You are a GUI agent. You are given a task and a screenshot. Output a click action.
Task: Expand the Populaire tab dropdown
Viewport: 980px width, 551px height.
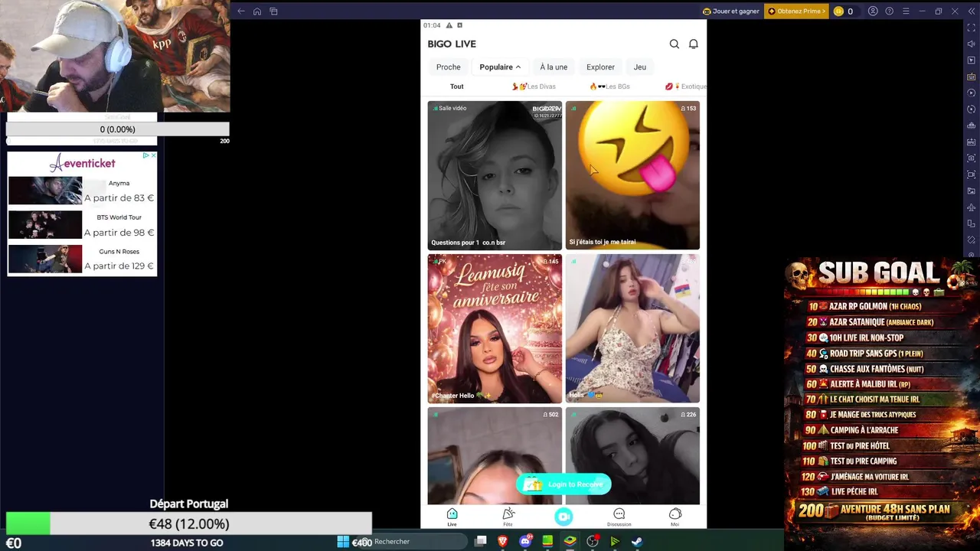[500, 67]
